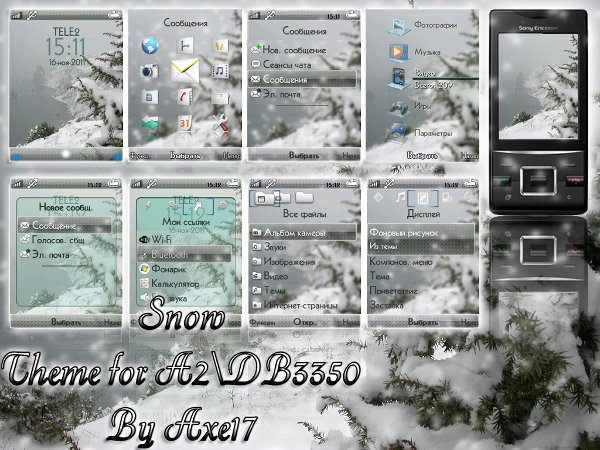Viewport: 600px width, 450px height.
Task: Choose Сообщение in Новое сообщ. popup
Action: 64,225
